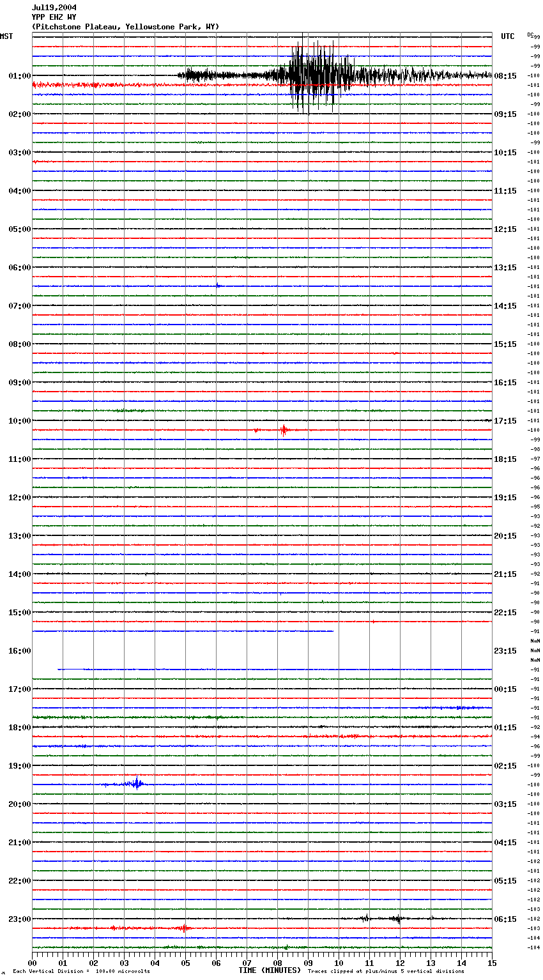
Task: Select the 05:00 MST time label
Action: pos(20,229)
